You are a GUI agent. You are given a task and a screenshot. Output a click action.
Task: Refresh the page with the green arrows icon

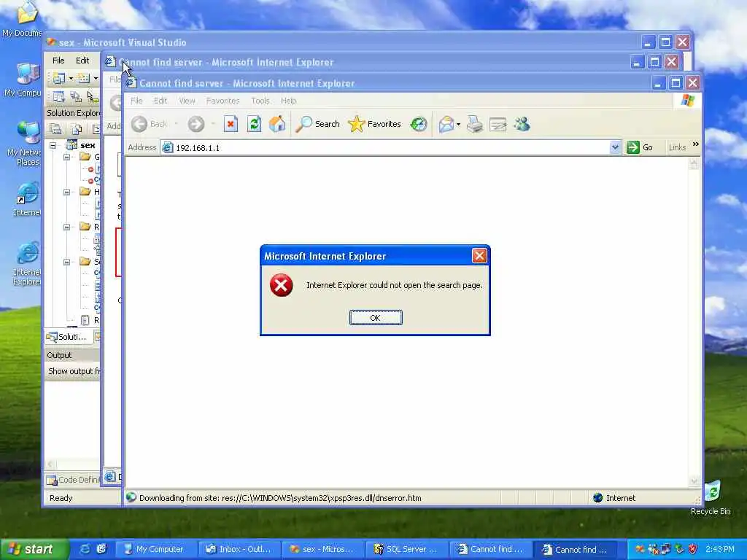255,124
